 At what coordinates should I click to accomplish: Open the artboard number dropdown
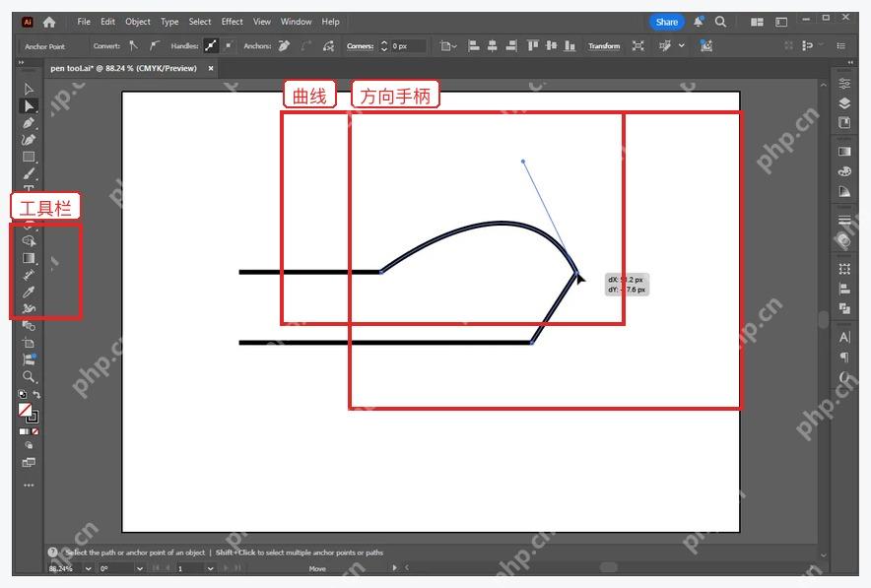(x=211, y=568)
